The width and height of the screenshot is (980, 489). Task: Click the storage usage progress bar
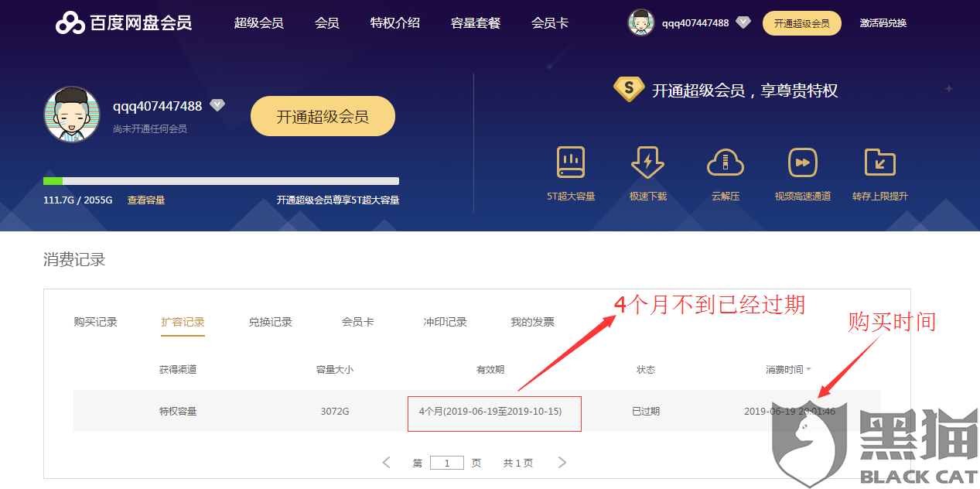pos(221,181)
